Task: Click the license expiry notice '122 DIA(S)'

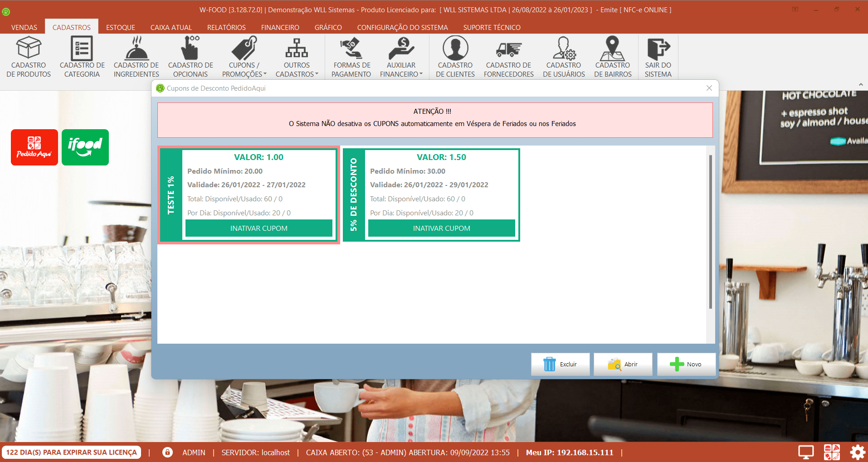Action: [x=72, y=452]
